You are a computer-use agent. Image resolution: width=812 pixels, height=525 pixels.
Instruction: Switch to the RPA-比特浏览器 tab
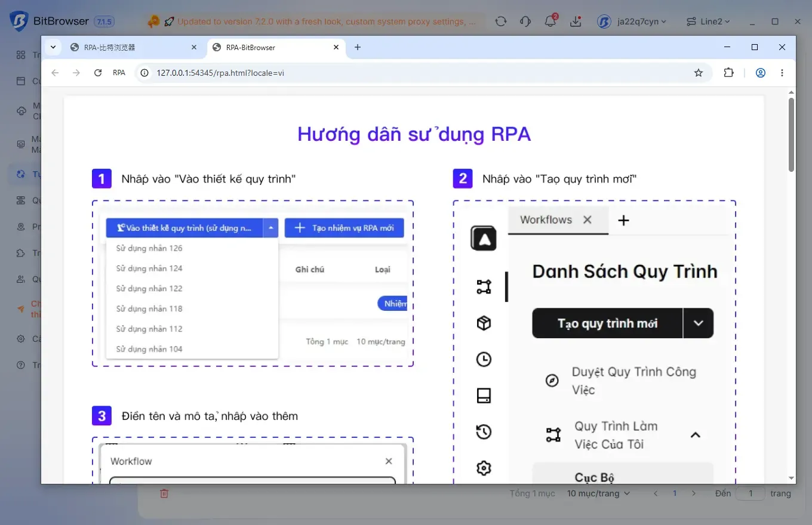(x=134, y=47)
